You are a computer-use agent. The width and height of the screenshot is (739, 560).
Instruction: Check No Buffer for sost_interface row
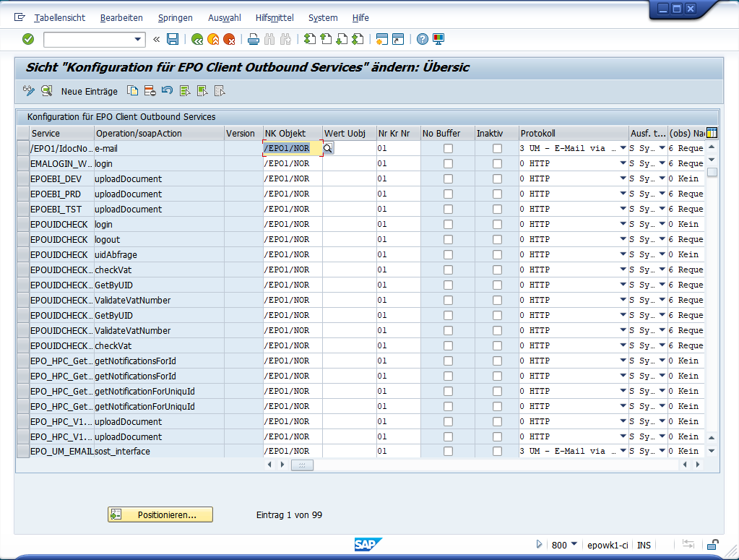(448, 451)
